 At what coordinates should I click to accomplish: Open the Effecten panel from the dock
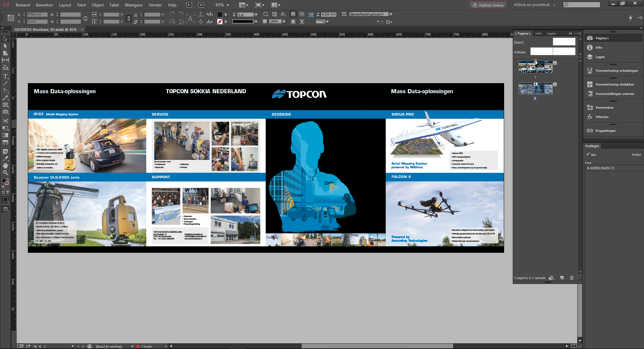coord(602,117)
